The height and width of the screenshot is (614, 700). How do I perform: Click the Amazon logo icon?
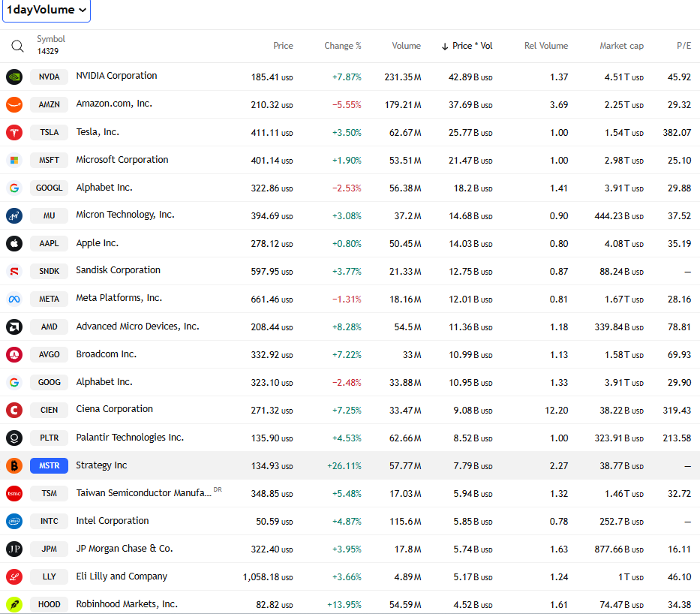(14, 104)
